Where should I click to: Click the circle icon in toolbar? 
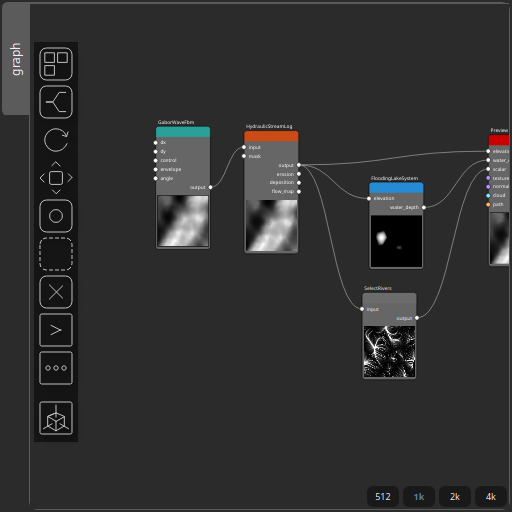[x=56, y=216]
